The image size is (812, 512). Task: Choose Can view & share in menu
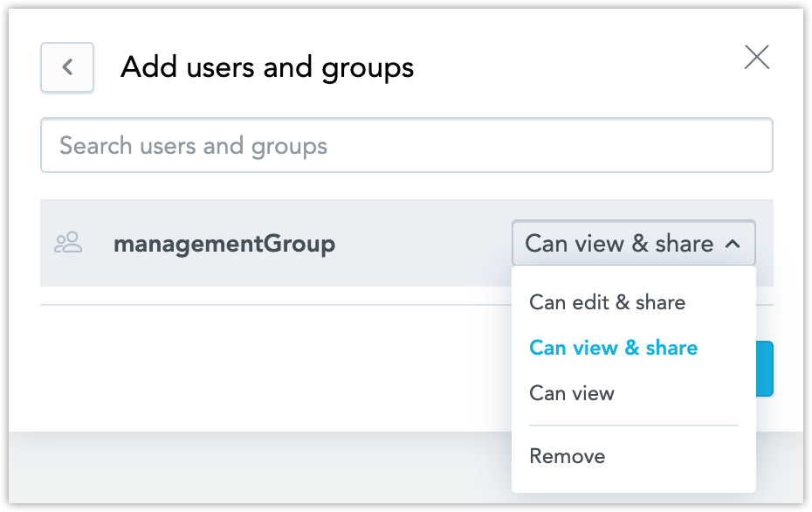613,348
